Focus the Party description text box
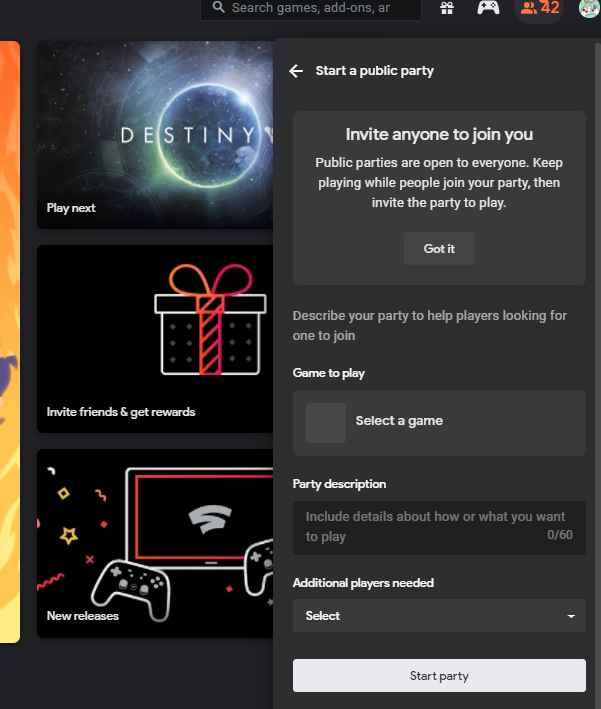This screenshot has width=601, height=709. tap(439, 528)
